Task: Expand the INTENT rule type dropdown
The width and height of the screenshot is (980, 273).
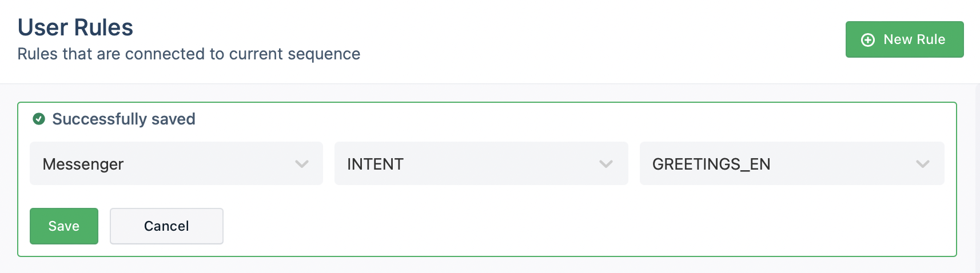Action: click(x=481, y=163)
